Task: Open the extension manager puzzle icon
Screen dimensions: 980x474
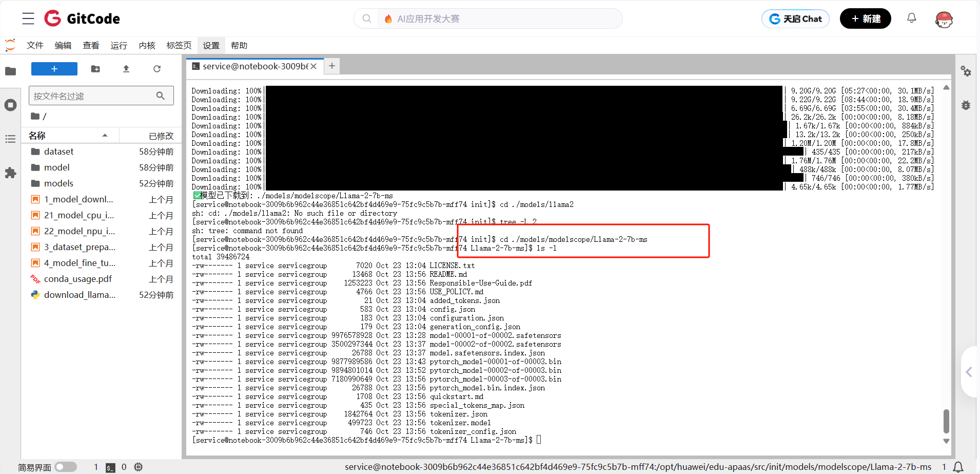Action: click(x=10, y=173)
